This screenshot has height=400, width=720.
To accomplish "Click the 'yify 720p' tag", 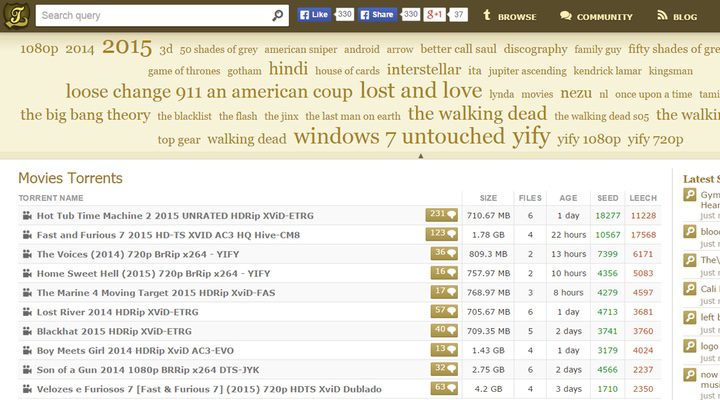I will point(655,139).
